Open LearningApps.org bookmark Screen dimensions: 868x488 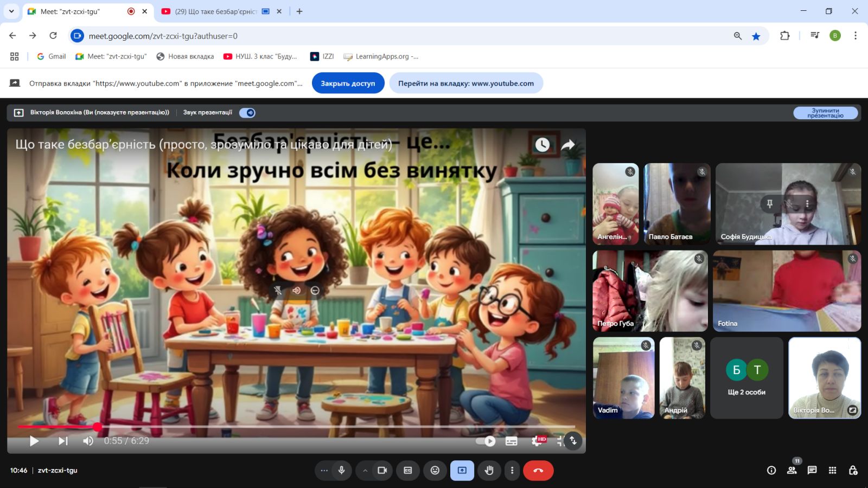[381, 56]
